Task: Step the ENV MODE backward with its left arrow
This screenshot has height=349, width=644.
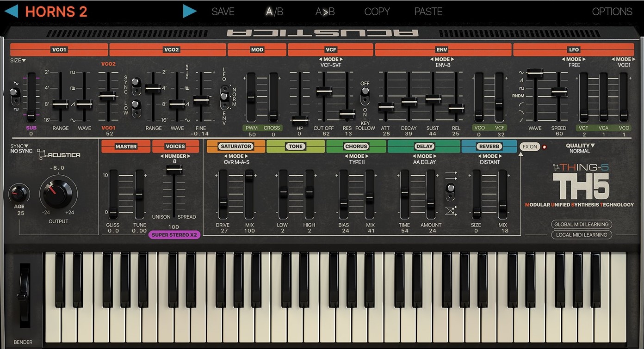Action: 432,59
